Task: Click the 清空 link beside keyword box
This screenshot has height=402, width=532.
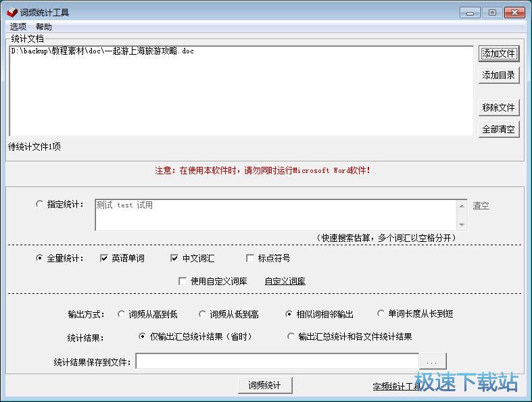Action: tap(481, 205)
